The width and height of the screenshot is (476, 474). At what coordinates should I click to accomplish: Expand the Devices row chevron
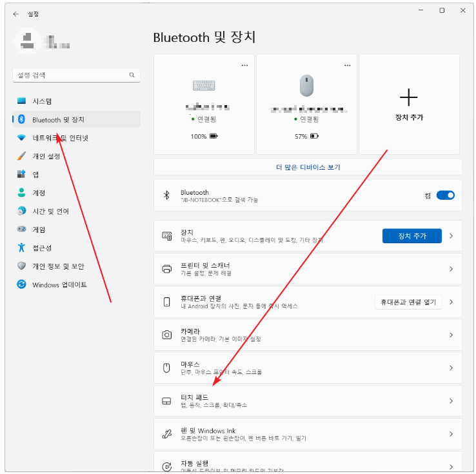[x=451, y=236]
